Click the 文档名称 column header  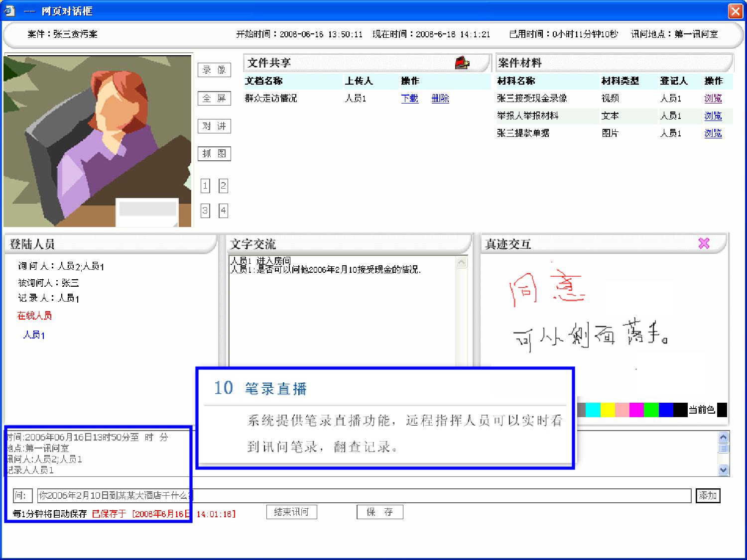pyautogui.click(x=263, y=81)
